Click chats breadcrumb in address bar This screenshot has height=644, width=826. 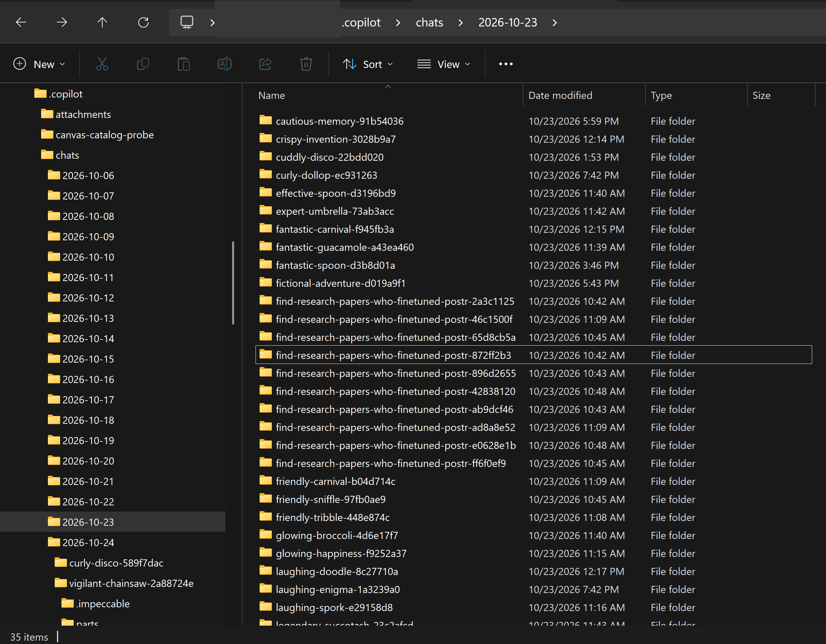click(x=429, y=23)
